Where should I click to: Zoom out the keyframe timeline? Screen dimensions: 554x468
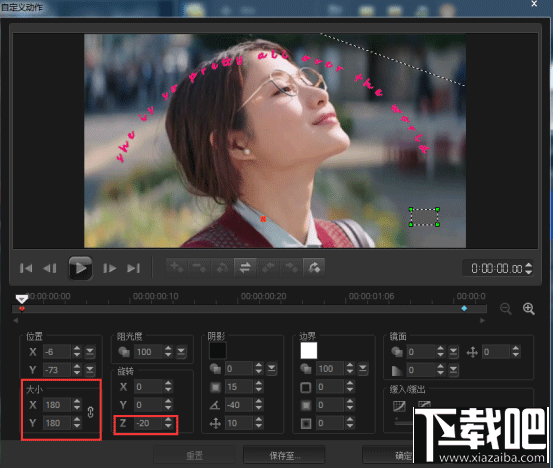point(506,309)
